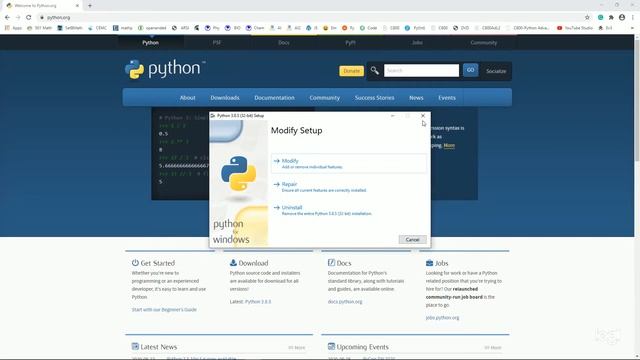Click the magnifier icon beside the search field
Image resolution: width=640 pixels, height=360 pixels.
click(374, 71)
